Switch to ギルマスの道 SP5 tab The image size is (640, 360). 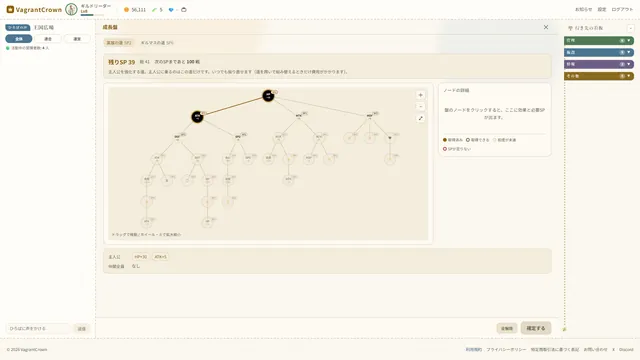click(157, 42)
